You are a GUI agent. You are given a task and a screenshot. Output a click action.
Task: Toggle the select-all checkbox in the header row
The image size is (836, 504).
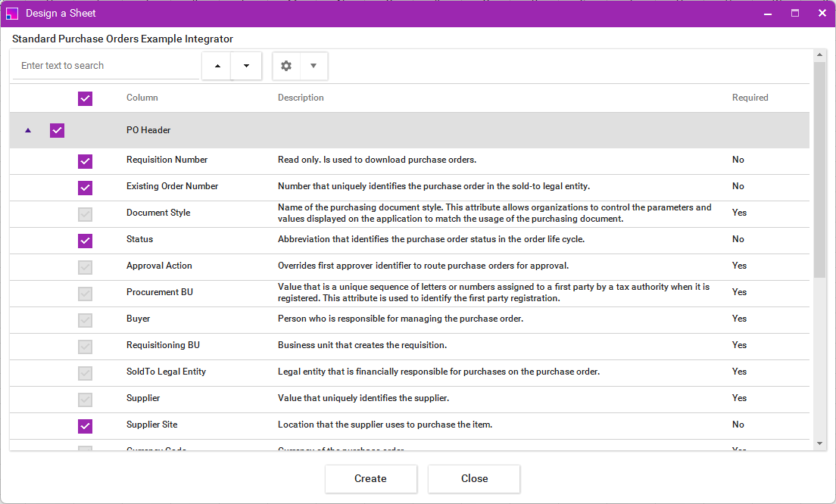85,98
